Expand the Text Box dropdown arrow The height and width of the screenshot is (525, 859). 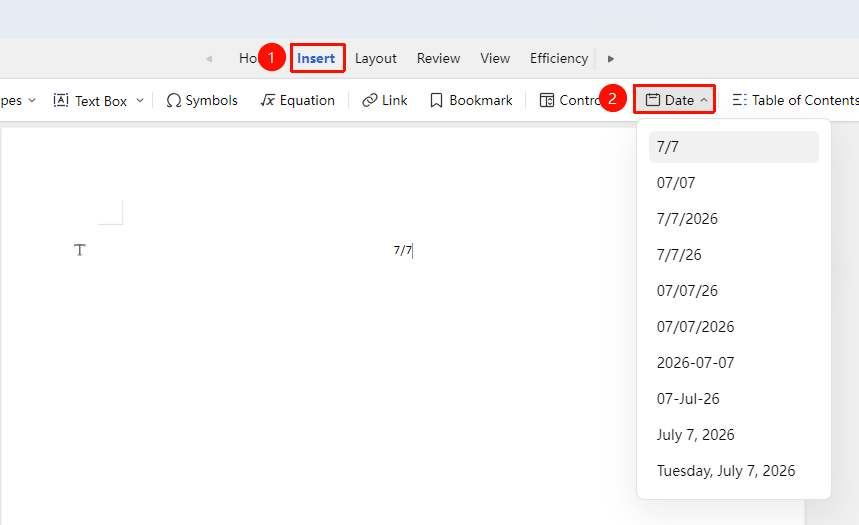140,100
